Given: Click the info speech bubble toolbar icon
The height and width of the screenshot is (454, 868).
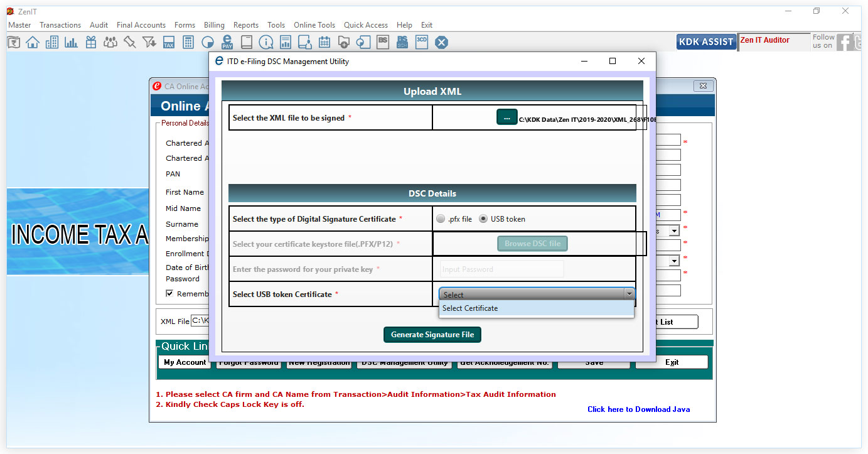Looking at the screenshot, I should pyautogui.click(x=266, y=42).
